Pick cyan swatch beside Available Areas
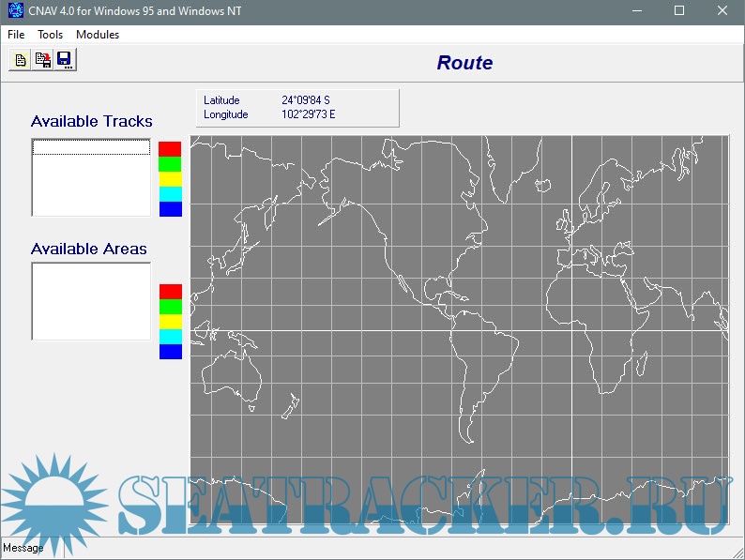 coord(170,337)
